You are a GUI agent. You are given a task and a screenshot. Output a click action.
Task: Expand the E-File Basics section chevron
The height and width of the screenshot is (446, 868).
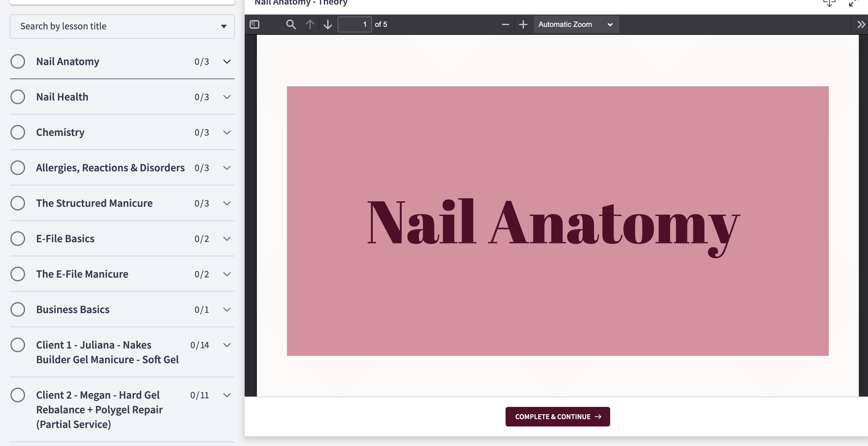[227, 239]
